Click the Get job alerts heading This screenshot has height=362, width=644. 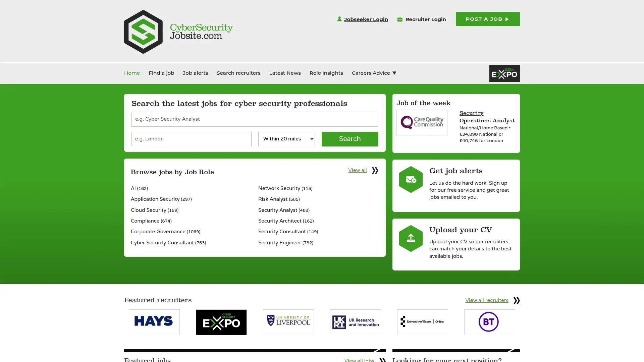[x=456, y=171]
